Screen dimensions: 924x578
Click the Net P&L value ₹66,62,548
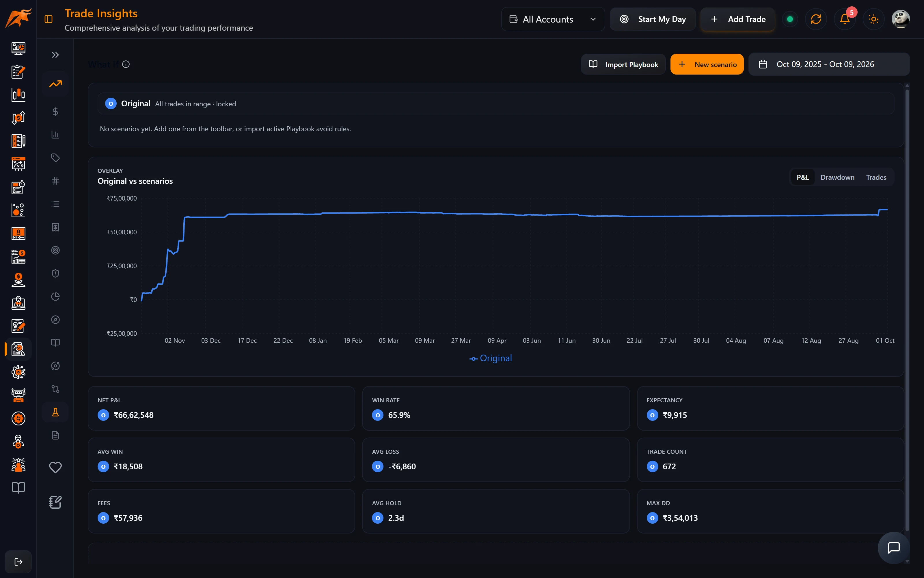(x=134, y=415)
